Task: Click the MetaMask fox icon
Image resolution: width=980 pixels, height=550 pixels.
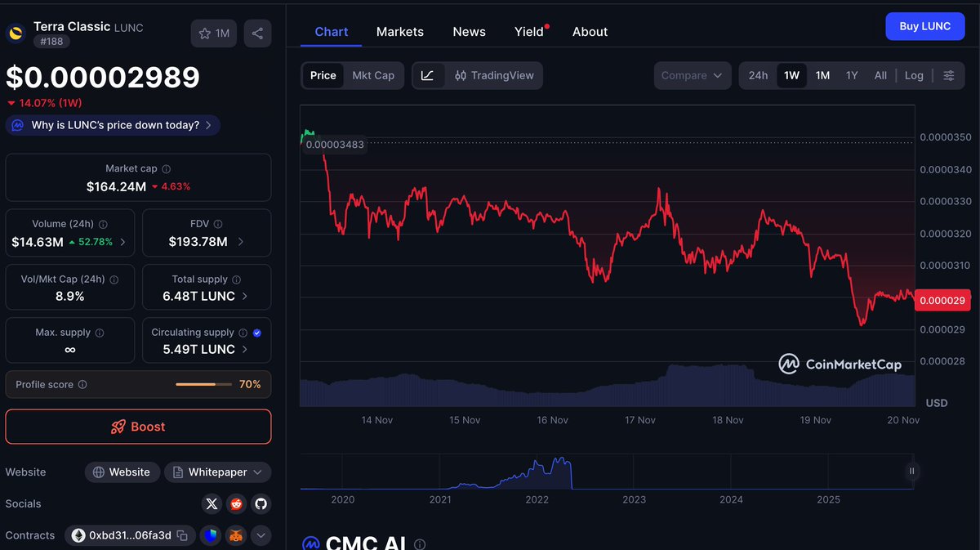Action: tap(236, 535)
